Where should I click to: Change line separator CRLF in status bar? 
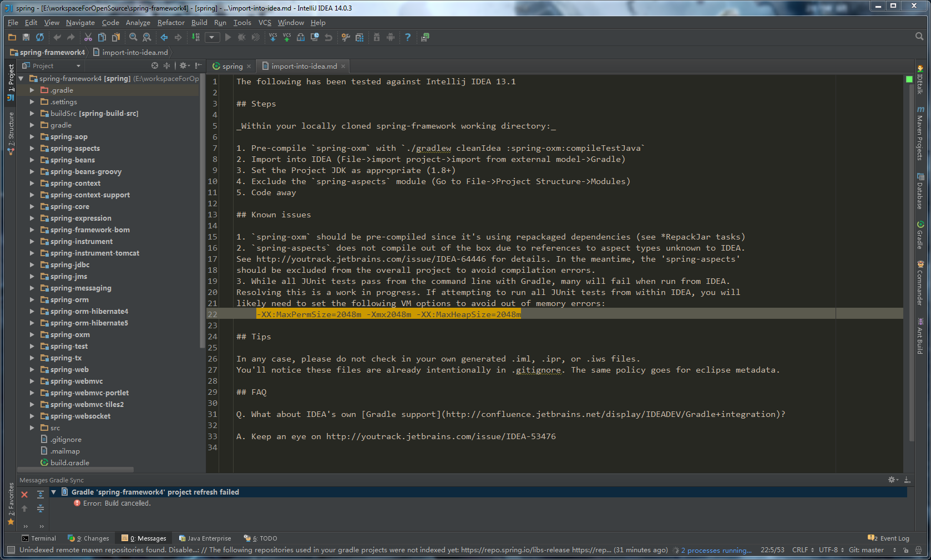803,550
